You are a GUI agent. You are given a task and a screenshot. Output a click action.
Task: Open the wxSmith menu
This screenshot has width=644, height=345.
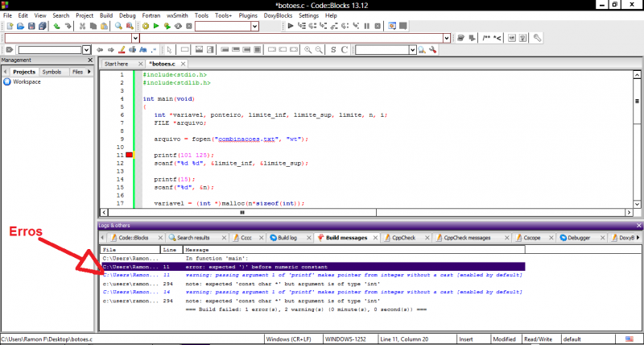point(177,15)
